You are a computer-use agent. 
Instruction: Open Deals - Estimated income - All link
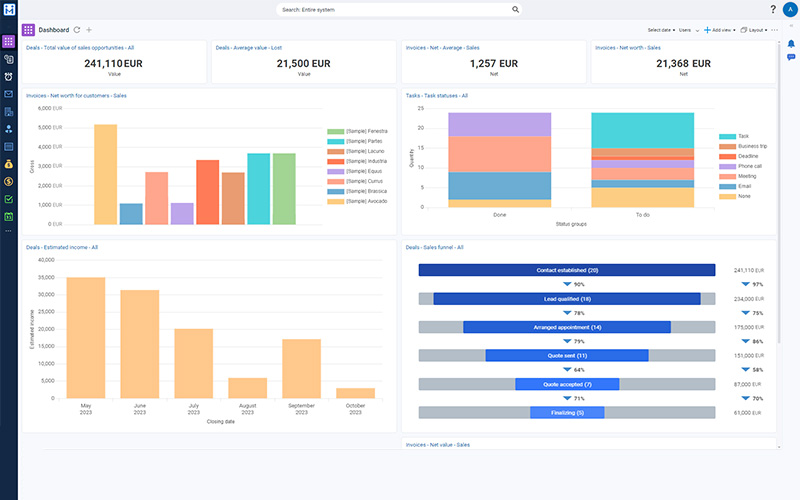pyautogui.click(x=62, y=247)
